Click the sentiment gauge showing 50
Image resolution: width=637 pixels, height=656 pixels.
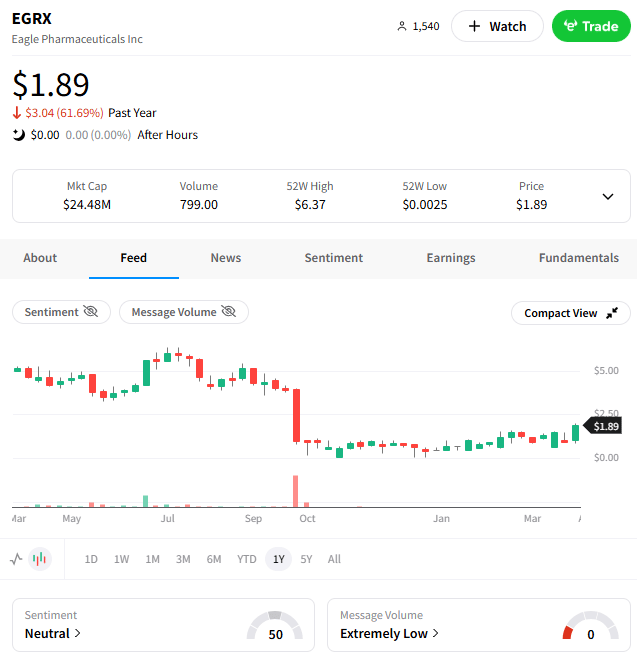275,626
